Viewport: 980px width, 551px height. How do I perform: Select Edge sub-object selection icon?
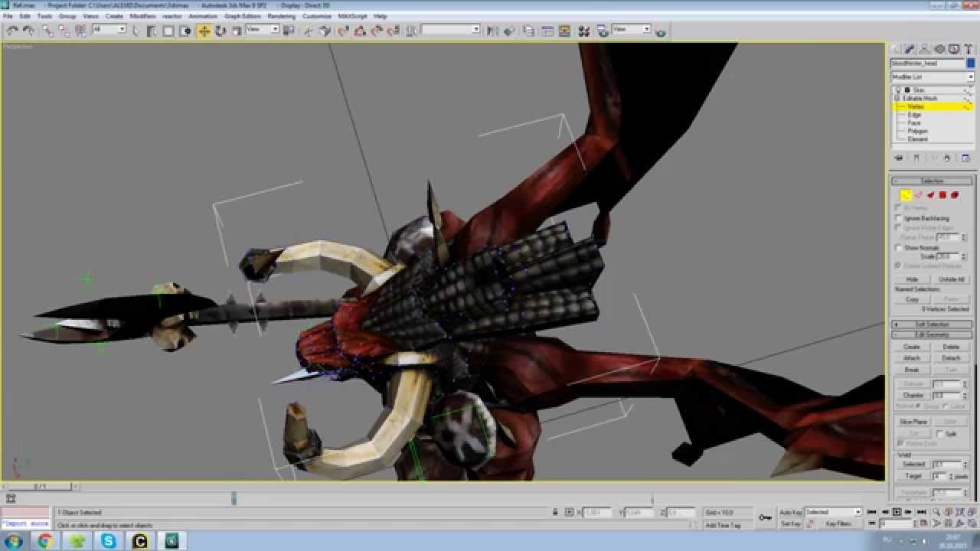[918, 195]
